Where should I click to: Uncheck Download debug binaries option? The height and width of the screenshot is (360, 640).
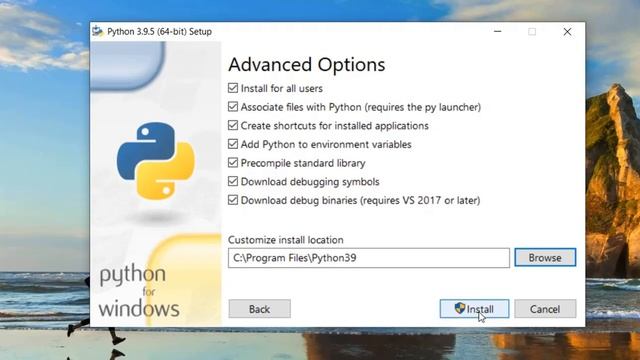pyautogui.click(x=233, y=200)
